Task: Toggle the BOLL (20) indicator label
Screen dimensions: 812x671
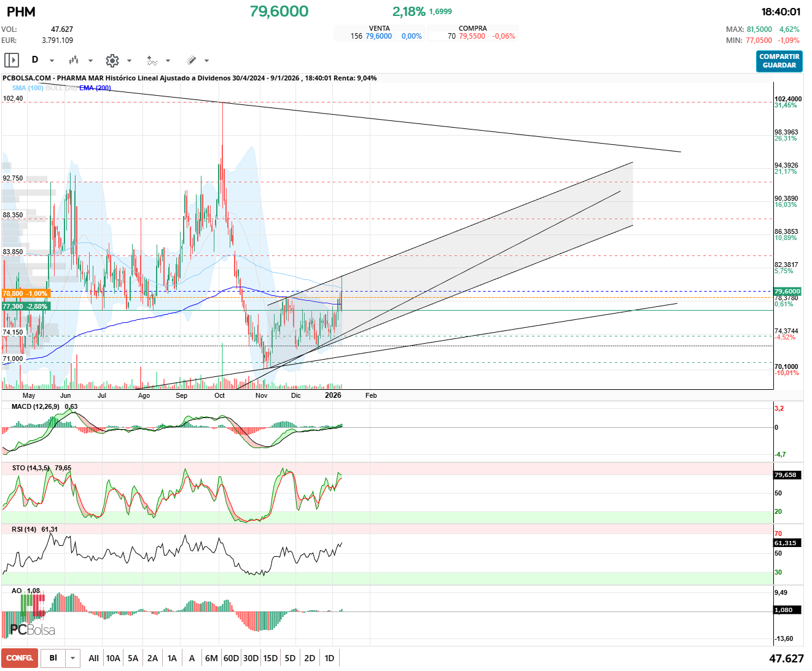Action: pyautogui.click(x=61, y=88)
